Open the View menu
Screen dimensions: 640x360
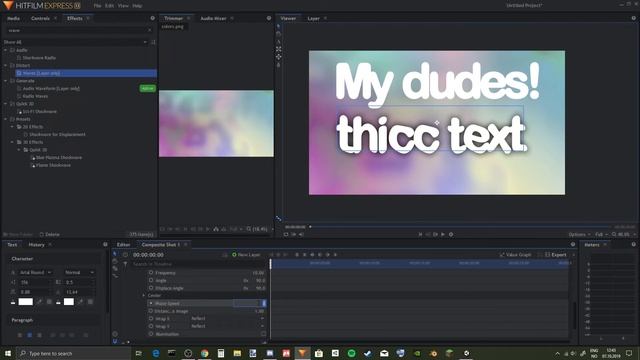pyautogui.click(x=123, y=6)
